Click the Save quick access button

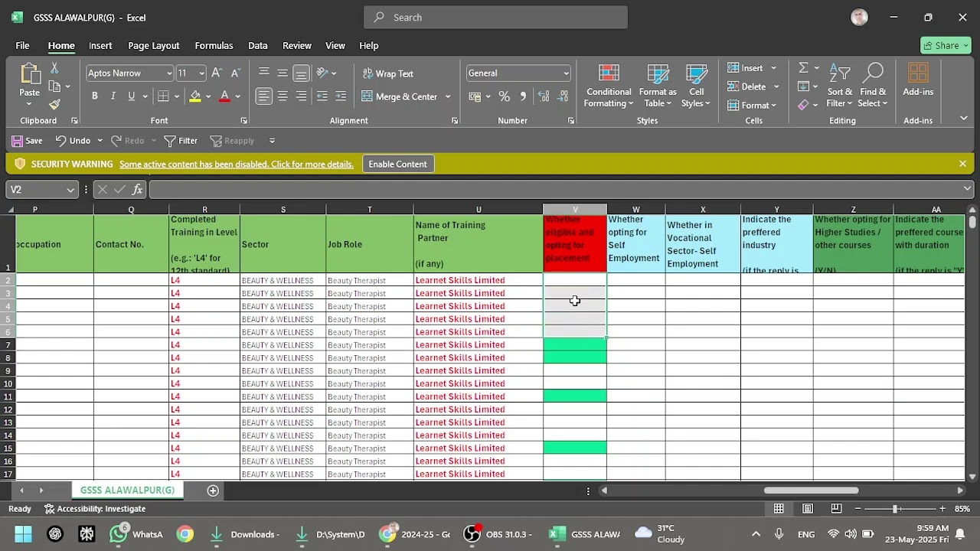pos(27,141)
